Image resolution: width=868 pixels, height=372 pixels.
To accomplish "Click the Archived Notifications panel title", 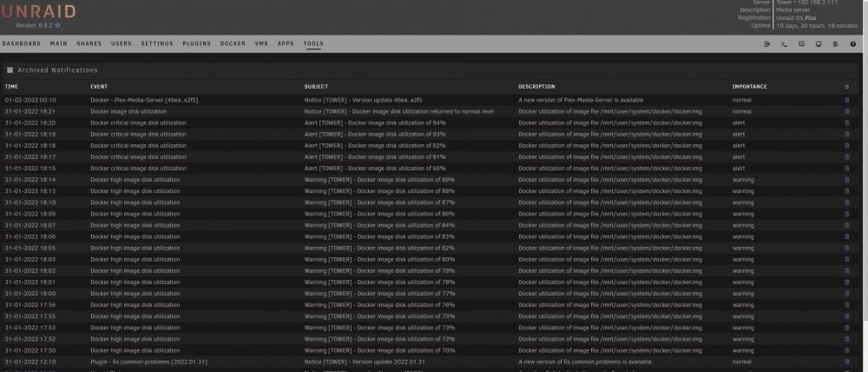I will tap(57, 70).
